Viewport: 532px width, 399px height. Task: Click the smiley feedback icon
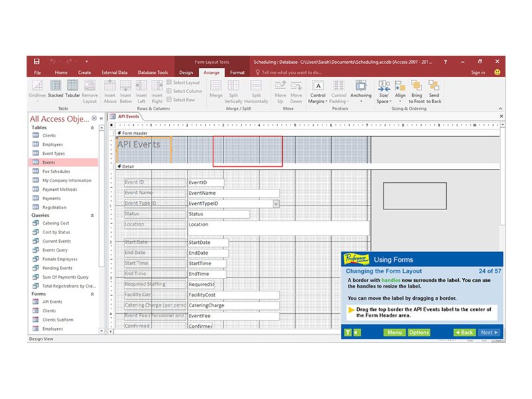[x=497, y=72]
